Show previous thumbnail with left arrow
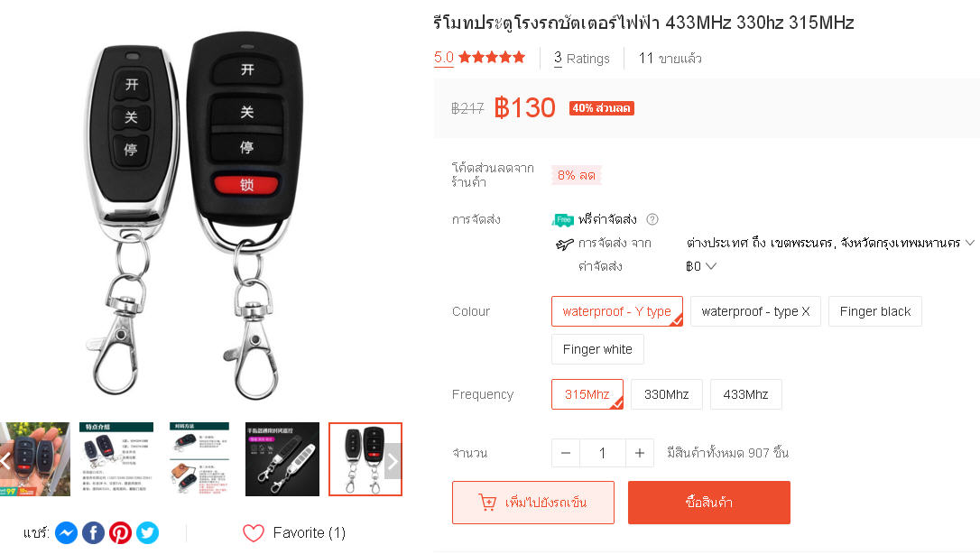The height and width of the screenshot is (554, 980). pos(5,462)
